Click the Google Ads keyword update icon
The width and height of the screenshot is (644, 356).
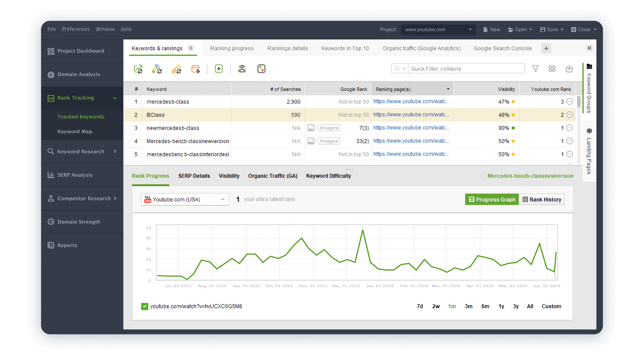point(157,69)
